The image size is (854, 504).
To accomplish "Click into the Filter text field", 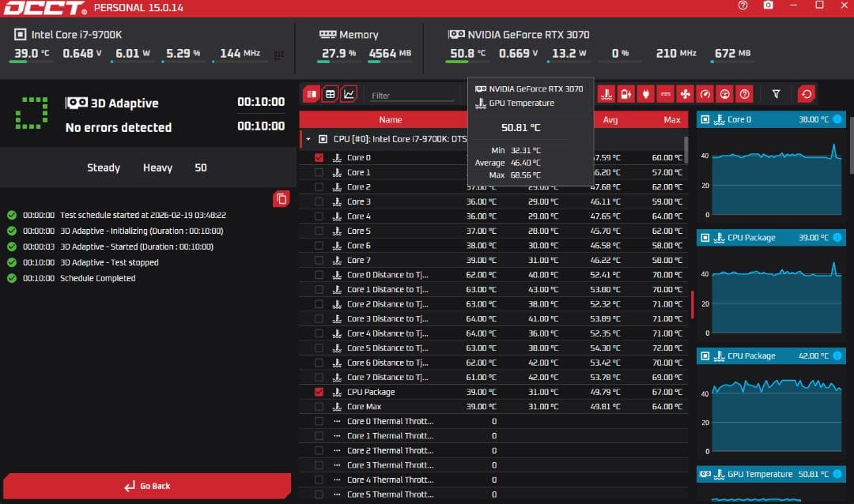I will pyautogui.click(x=412, y=96).
